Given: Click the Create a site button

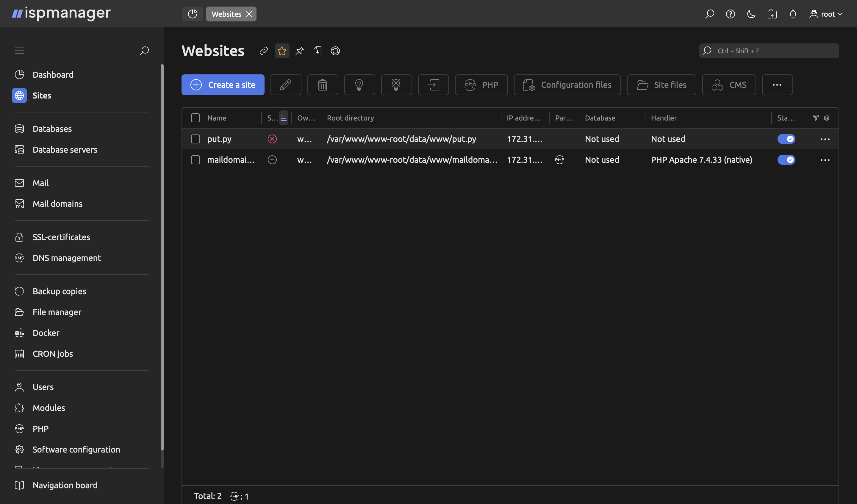Looking at the screenshot, I should point(223,85).
